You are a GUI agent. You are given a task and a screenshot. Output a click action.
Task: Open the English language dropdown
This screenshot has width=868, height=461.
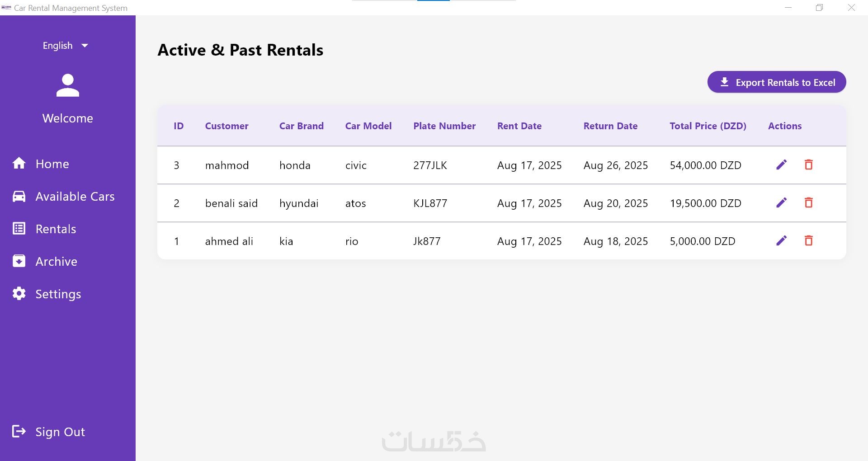click(66, 46)
